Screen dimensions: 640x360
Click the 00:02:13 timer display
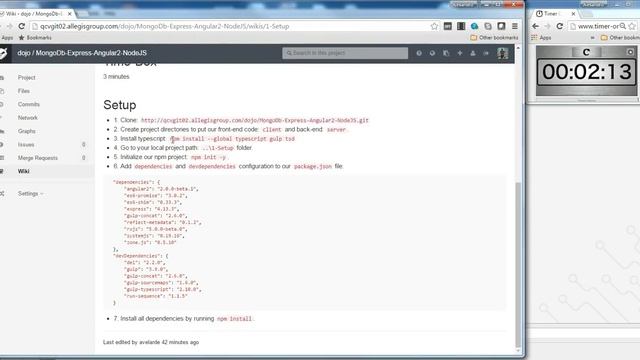587,72
